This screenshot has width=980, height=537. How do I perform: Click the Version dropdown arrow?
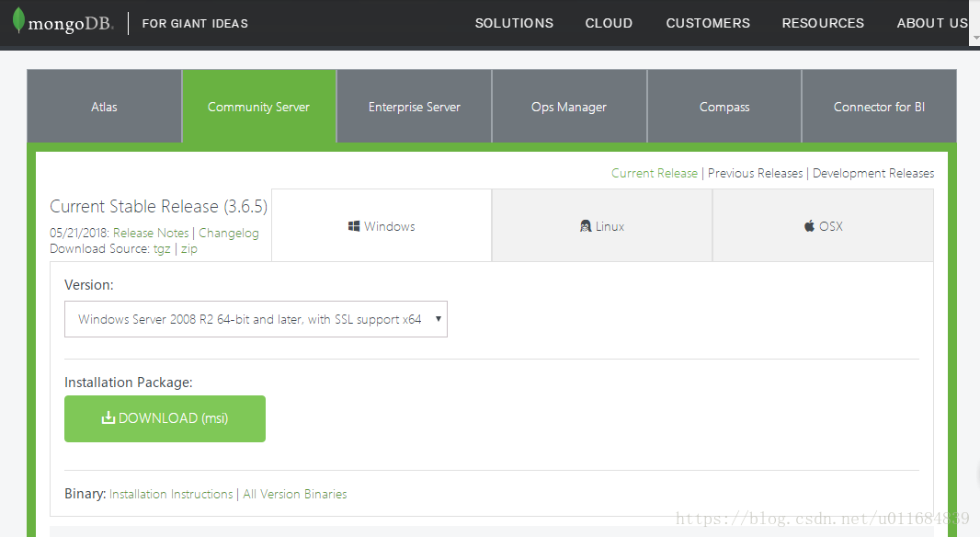pos(439,319)
